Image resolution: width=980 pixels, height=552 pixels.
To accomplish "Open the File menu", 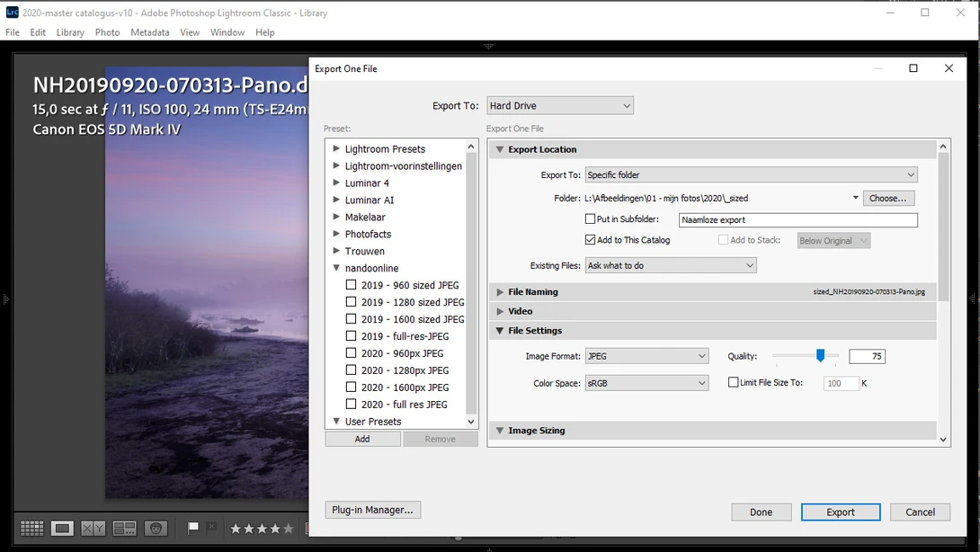I will [13, 32].
